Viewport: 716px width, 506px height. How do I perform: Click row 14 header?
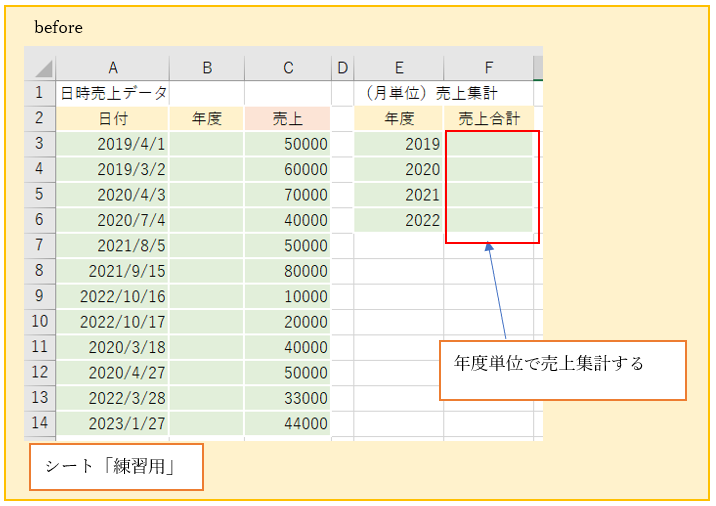tap(40, 423)
